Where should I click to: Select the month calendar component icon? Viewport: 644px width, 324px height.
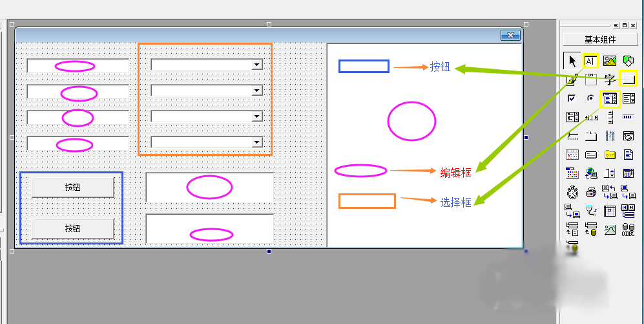pos(572,155)
